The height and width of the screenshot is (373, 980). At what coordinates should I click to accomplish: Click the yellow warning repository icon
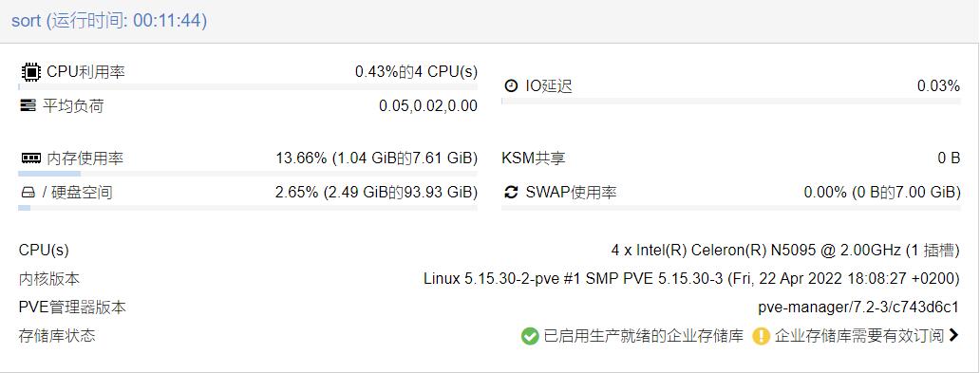click(x=761, y=336)
